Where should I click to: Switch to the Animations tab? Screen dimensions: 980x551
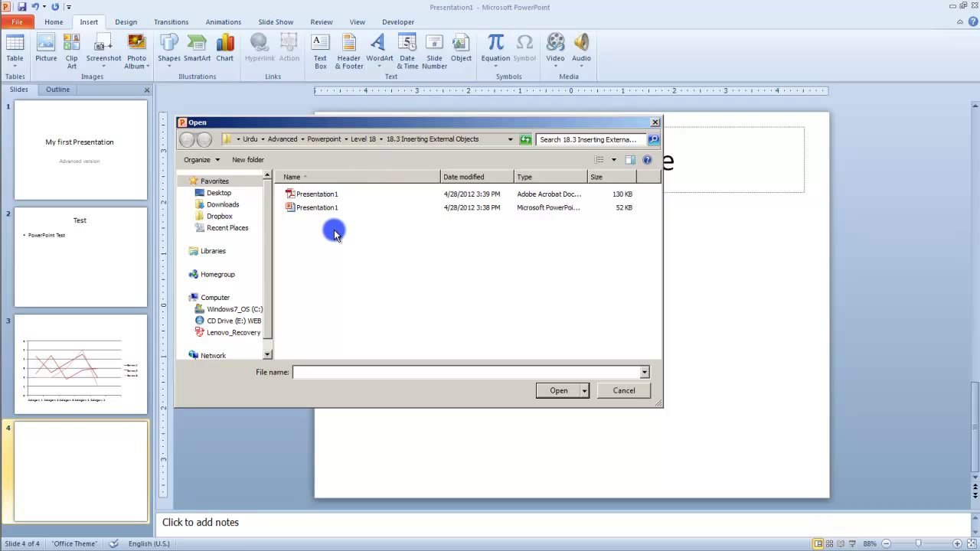[x=224, y=22]
